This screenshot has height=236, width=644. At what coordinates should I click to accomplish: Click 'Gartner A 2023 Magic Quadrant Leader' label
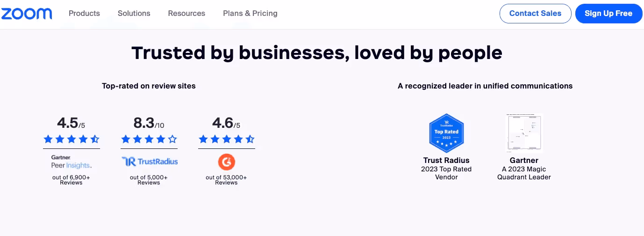524,169
